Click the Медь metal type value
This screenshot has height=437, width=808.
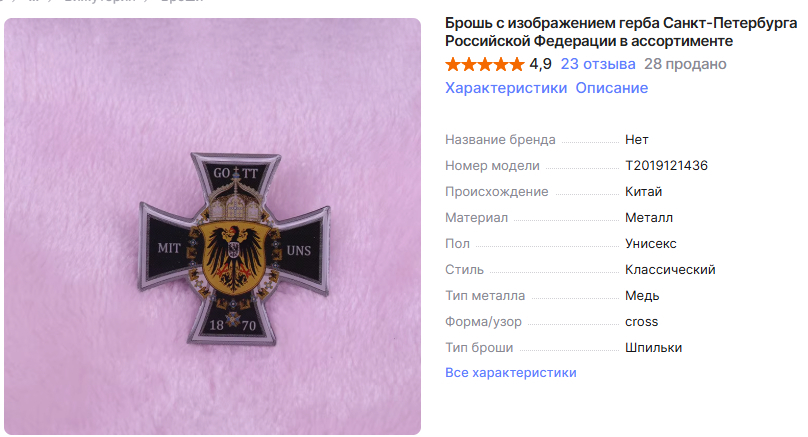(x=642, y=296)
